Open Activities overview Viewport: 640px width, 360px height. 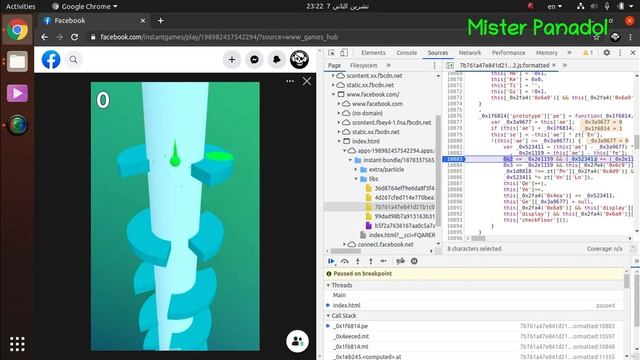pyautogui.click(x=20, y=7)
